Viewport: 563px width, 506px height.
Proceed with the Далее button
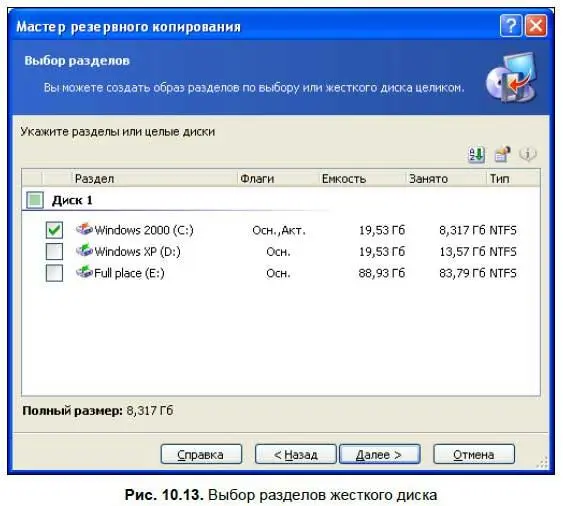pyautogui.click(x=380, y=454)
